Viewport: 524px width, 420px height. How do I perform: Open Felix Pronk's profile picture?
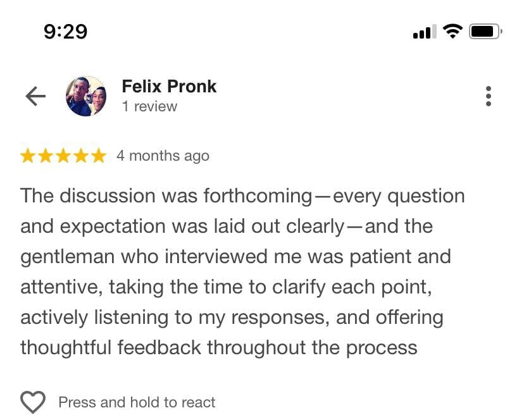pos(86,96)
